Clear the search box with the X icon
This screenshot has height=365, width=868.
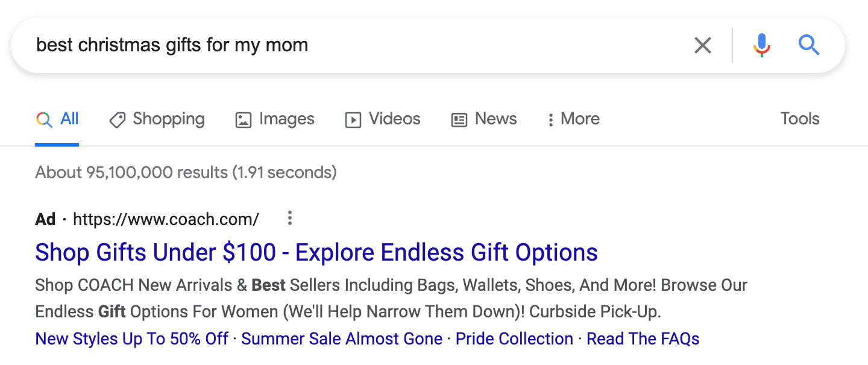703,45
